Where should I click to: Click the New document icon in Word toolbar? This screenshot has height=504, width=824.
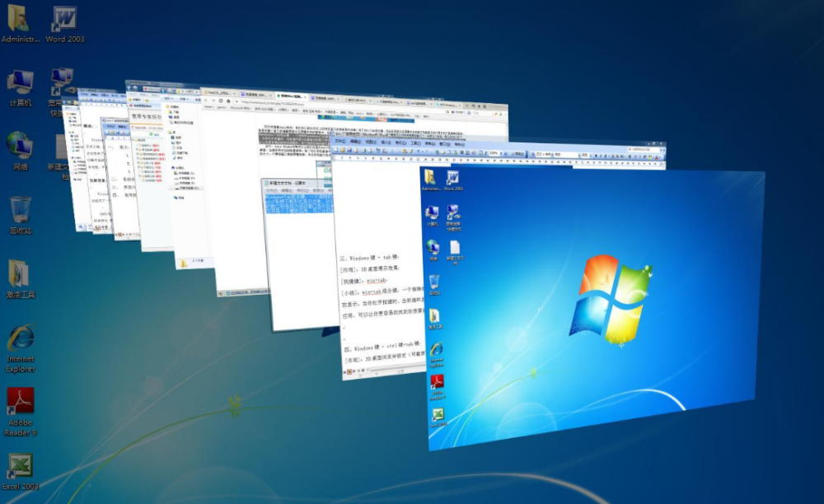pyautogui.click(x=335, y=150)
